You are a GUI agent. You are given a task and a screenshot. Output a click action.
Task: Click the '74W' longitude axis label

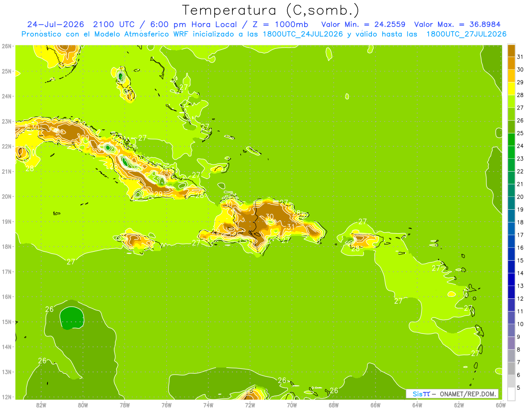[x=208, y=405]
